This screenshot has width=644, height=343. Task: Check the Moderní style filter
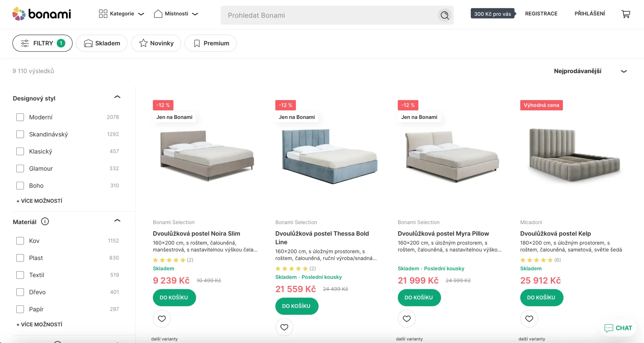pyautogui.click(x=20, y=117)
